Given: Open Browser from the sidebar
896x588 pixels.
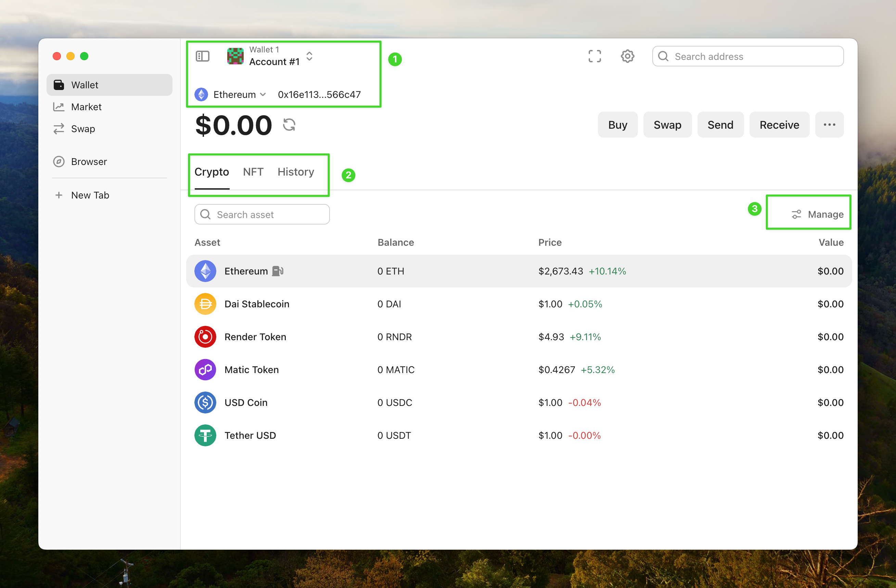Looking at the screenshot, I should [110, 162].
